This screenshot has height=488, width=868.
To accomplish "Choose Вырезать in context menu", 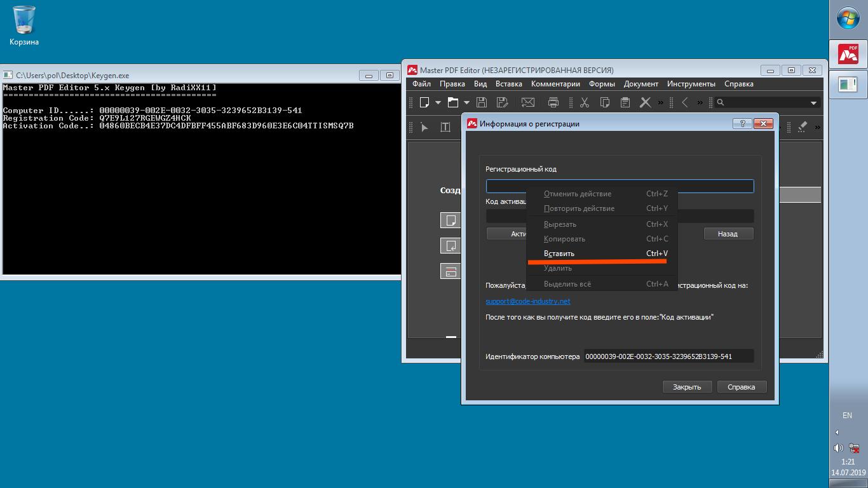I will [x=602, y=224].
